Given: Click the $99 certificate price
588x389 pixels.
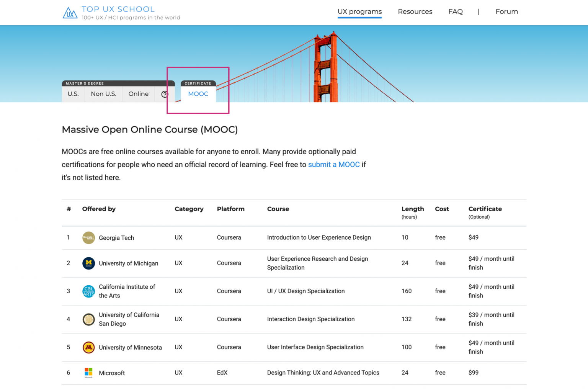Looking at the screenshot, I should pyautogui.click(x=474, y=373).
